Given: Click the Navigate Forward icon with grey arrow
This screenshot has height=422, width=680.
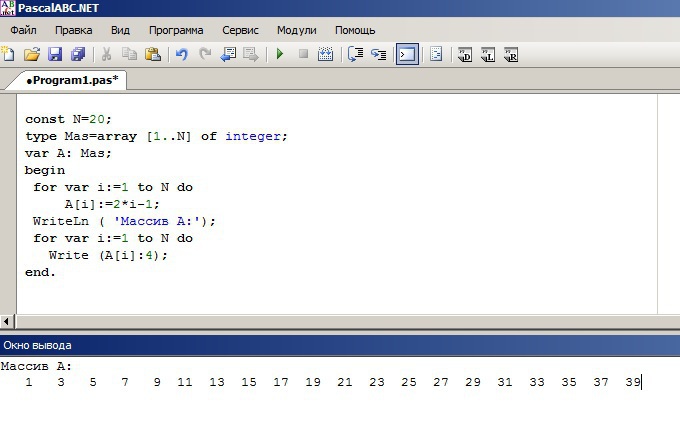Looking at the screenshot, I should (251, 55).
